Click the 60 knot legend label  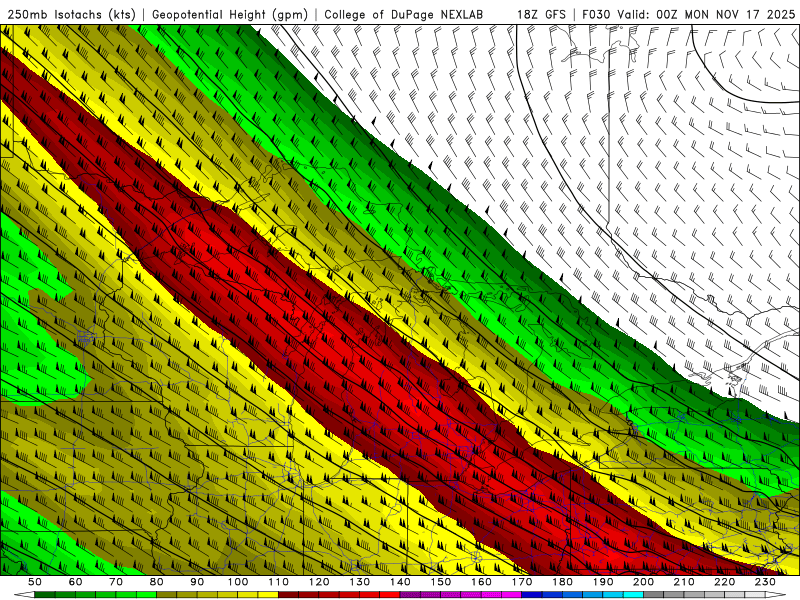pyautogui.click(x=75, y=582)
